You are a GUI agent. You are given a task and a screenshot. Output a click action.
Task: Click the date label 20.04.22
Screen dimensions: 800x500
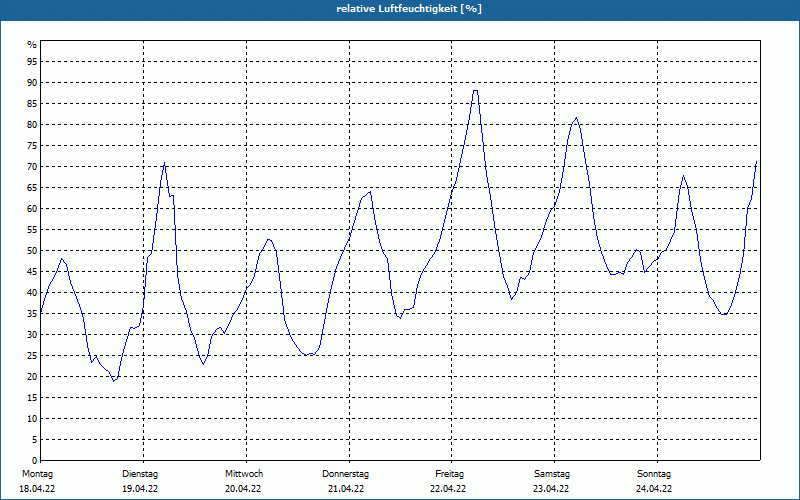tap(243, 489)
